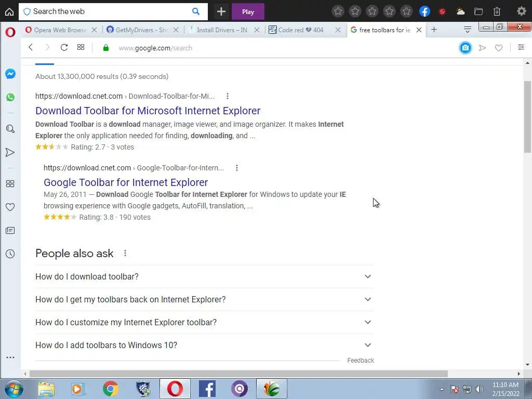Open Messenger in the sidebar
Screen dimensions: 532x399
(x=10, y=74)
